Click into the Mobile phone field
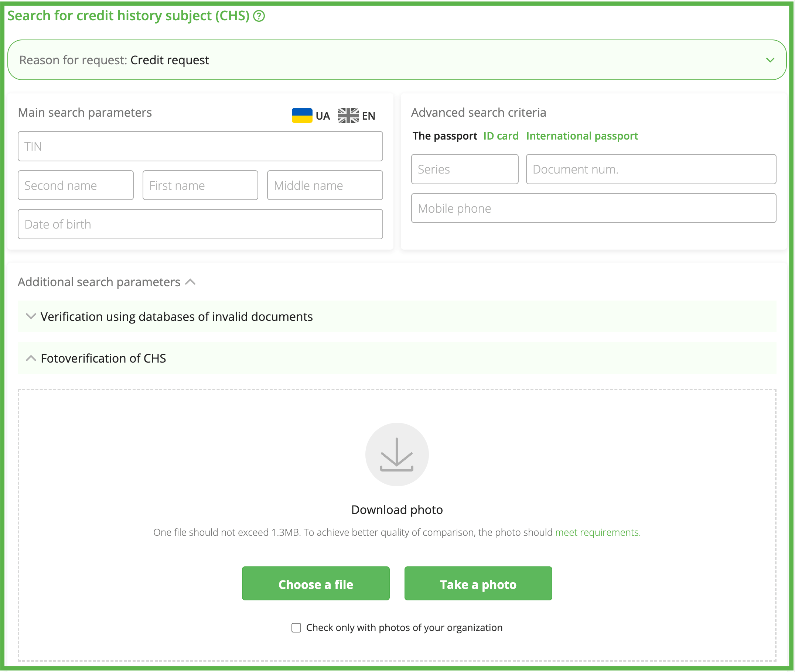Screen dimensions: 795x672 point(593,208)
